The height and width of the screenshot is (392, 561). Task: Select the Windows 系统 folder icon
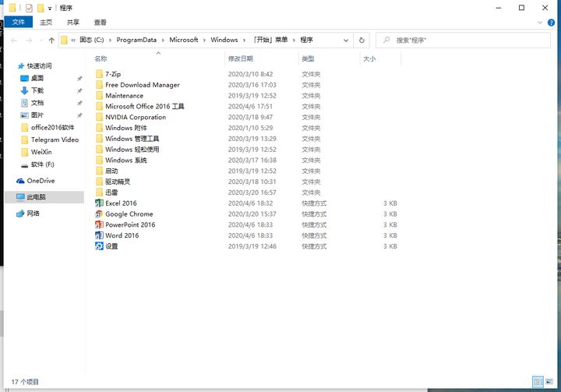[99, 160]
